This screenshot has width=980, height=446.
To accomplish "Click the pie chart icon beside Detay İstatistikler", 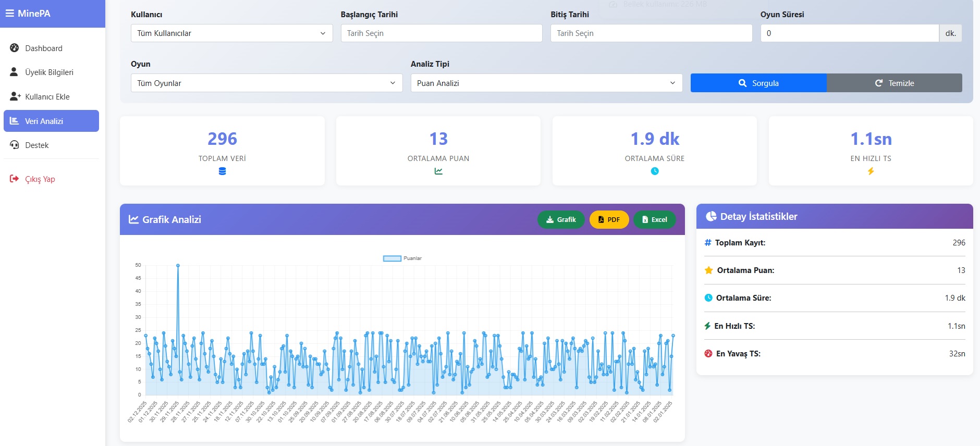I will pos(710,217).
